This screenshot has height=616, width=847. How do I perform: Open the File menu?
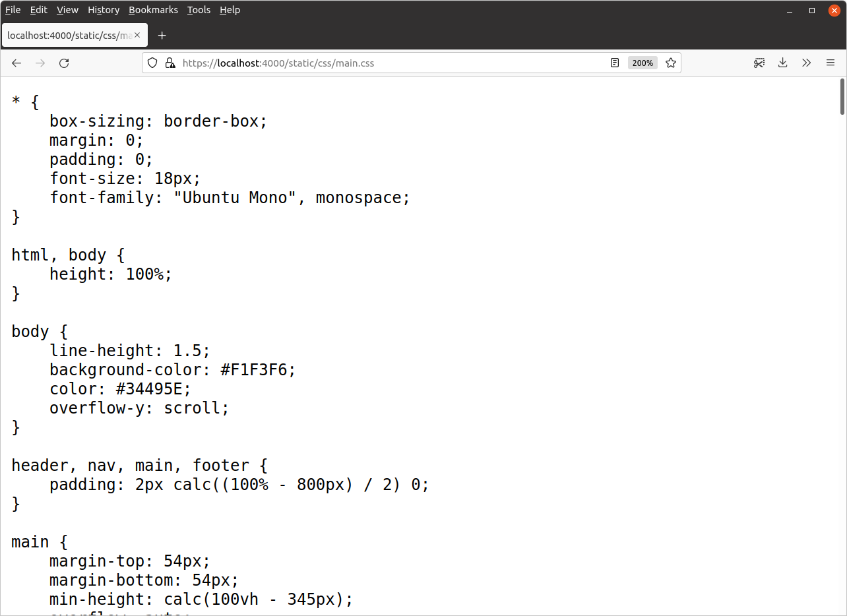coord(13,10)
